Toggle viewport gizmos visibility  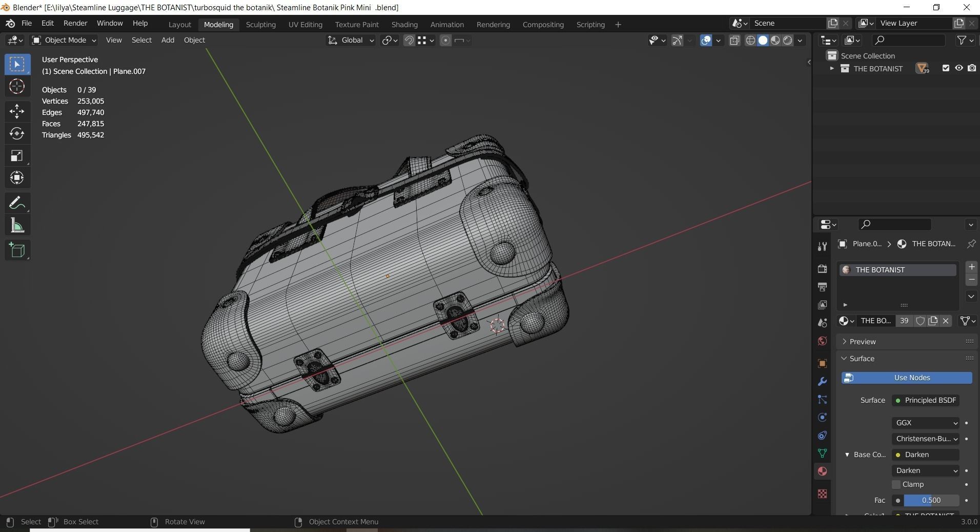click(677, 40)
